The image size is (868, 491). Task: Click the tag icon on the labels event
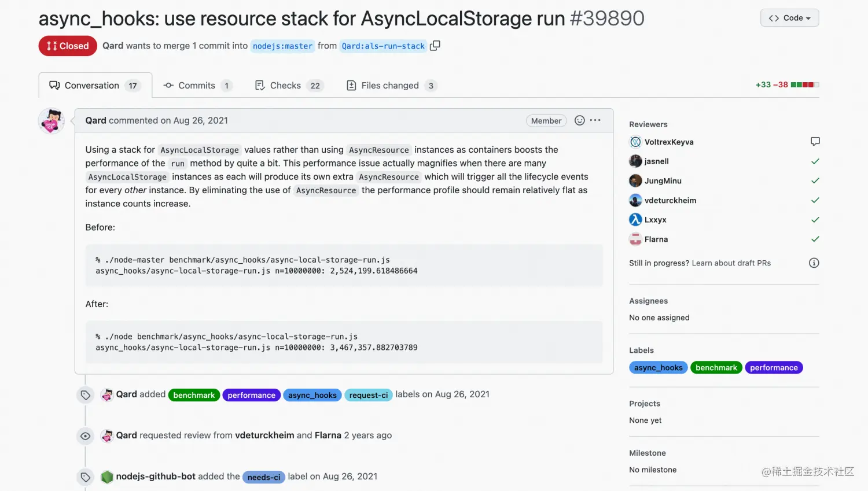(x=85, y=395)
